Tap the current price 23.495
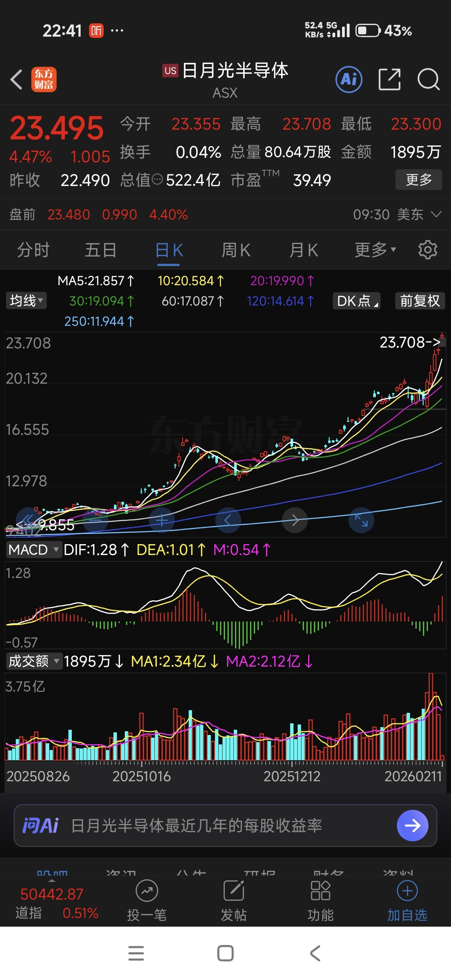This screenshot has height=980, width=451. (56, 128)
